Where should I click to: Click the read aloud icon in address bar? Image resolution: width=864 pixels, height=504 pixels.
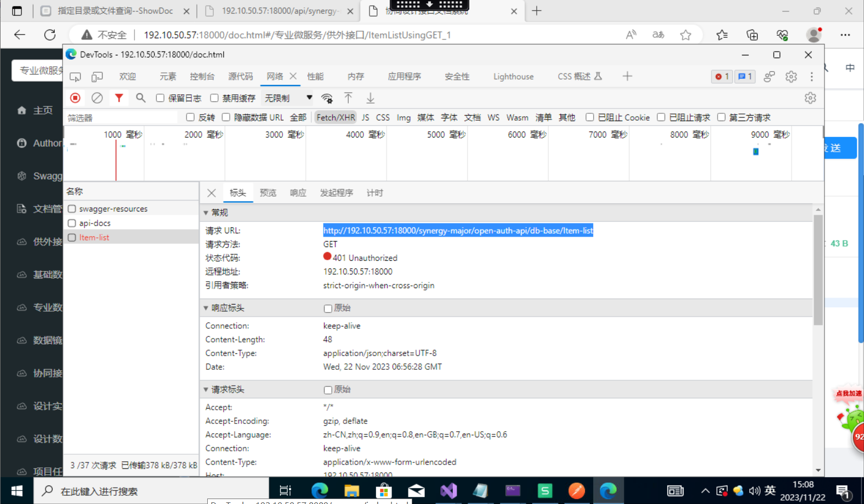point(632,35)
